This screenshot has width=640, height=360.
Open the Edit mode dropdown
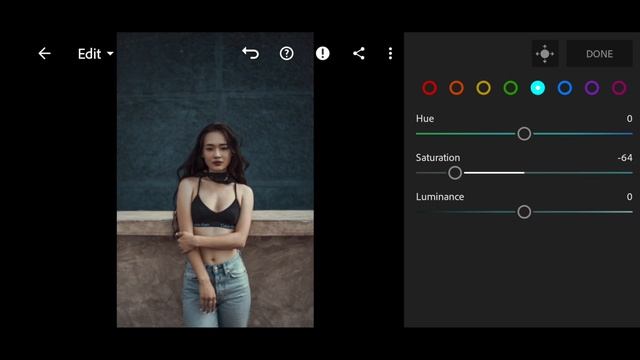[x=96, y=53]
